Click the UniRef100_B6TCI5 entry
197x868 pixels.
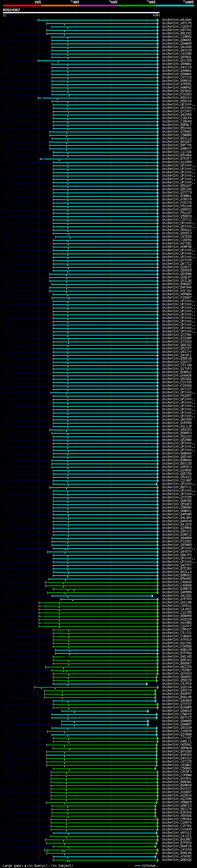point(176,717)
